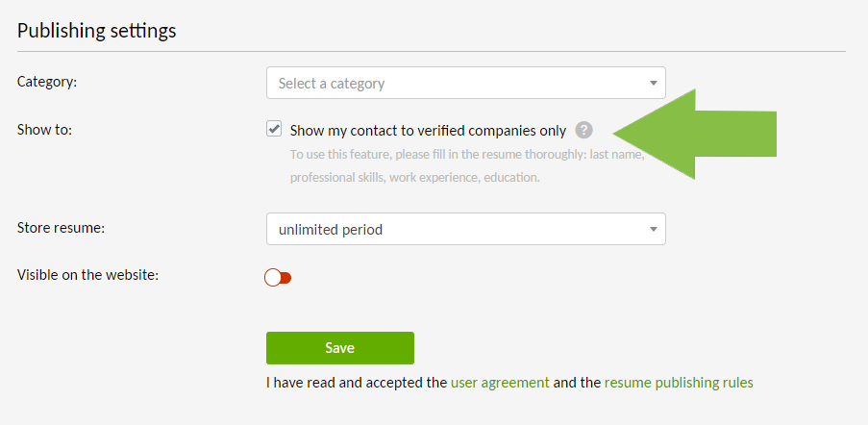
Task: Click the large green arrow graphic
Action: 695,134
